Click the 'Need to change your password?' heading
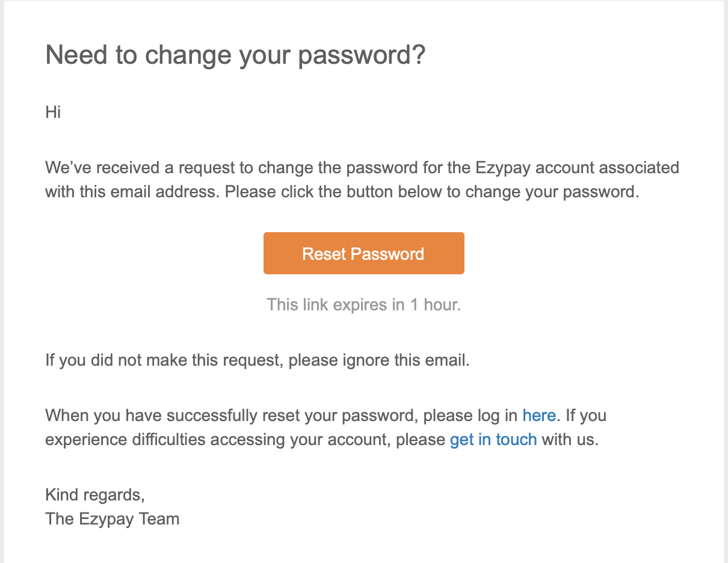The width and height of the screenshot is (728, 563). [235, 56]
